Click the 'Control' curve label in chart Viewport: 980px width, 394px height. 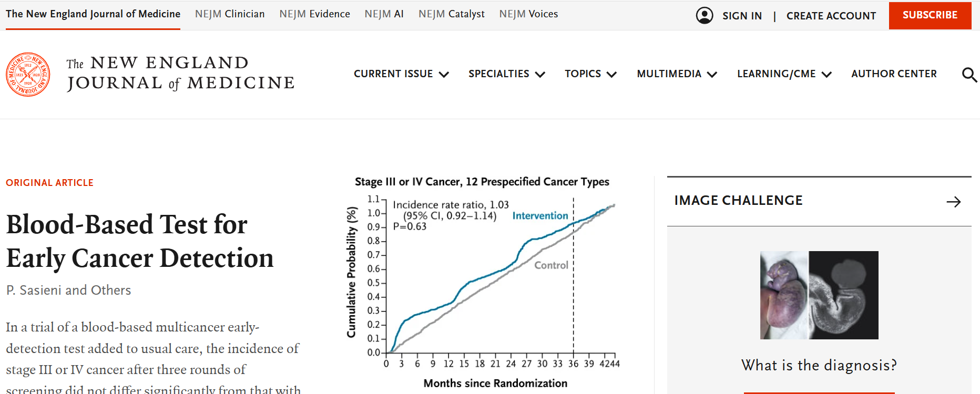tap(551, 265)
